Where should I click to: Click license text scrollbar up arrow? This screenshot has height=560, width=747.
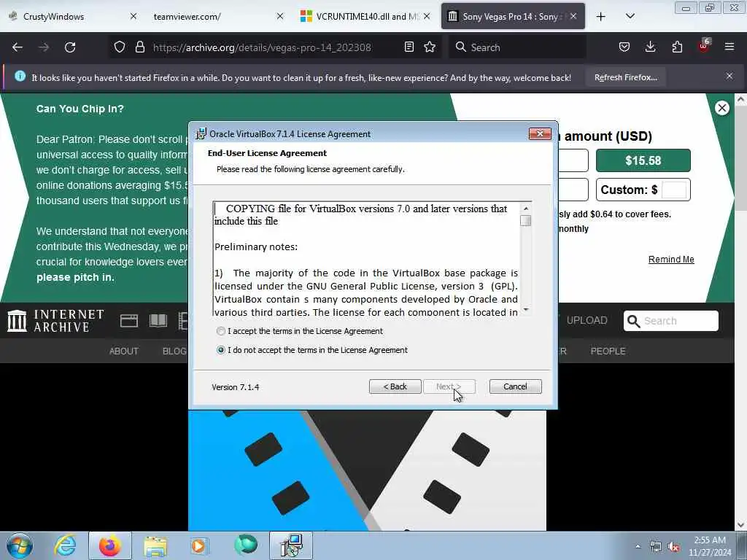tap(526, 209)
